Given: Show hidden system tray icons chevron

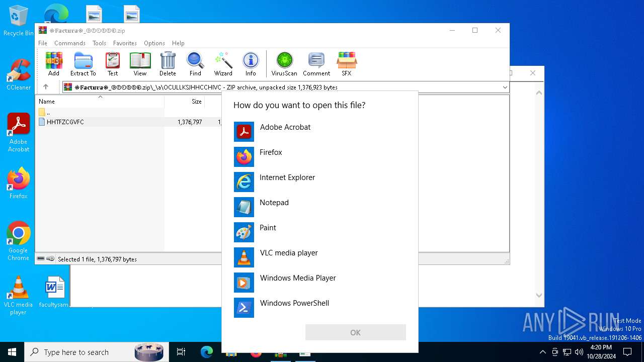Looking at the screenshot, I should 542,352.
